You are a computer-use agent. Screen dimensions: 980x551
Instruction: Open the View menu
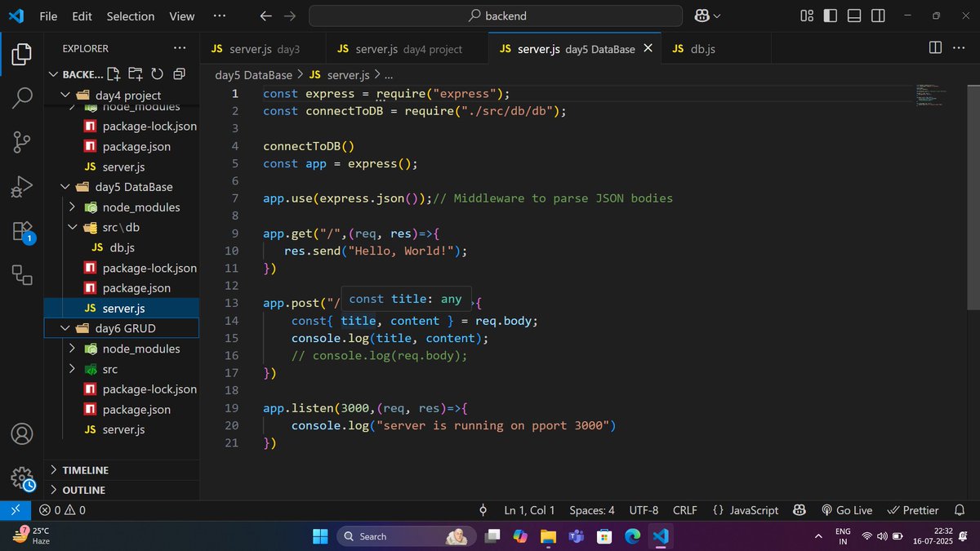pyautogui.click(x=181, y=16)
